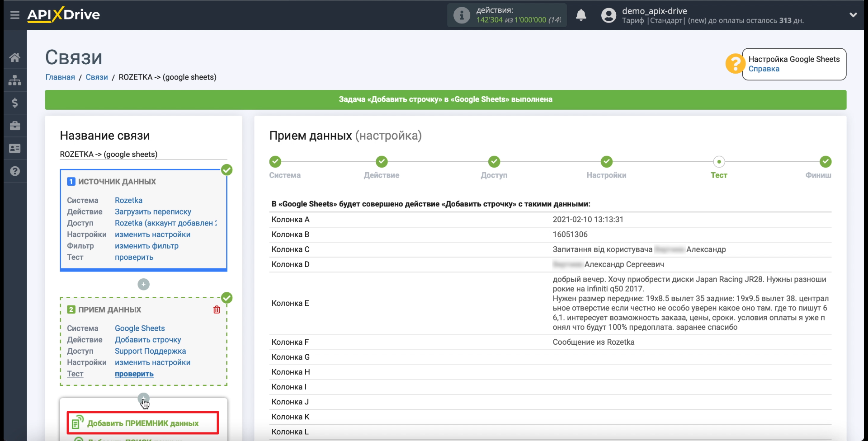This screenshot has height=441, width=868.
Task: Open the ID card icon in sidebar
Action: [15, 148]
